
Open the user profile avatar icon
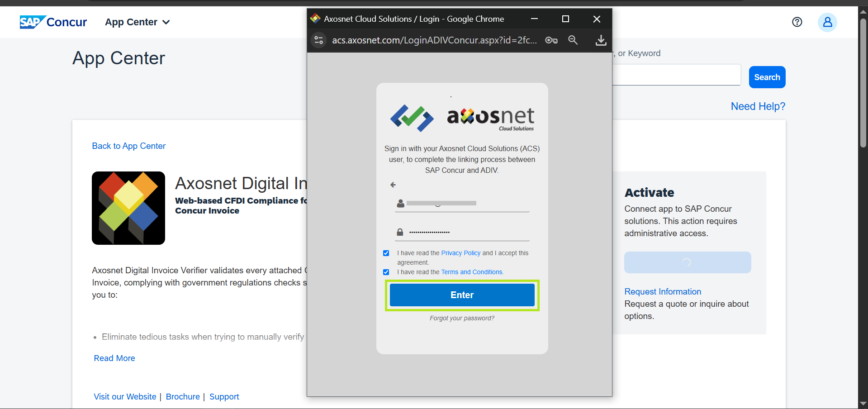point(827,22)
